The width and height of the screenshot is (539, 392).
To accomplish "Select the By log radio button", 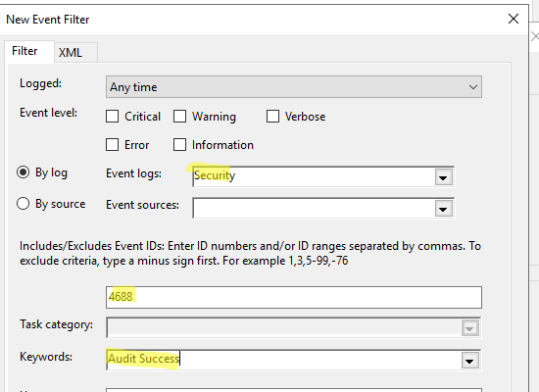I will click(x=24, y=172).
